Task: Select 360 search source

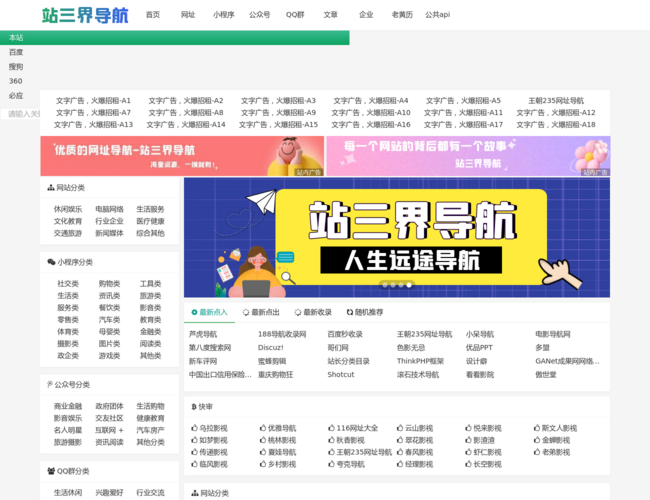Action: (16, 81)
